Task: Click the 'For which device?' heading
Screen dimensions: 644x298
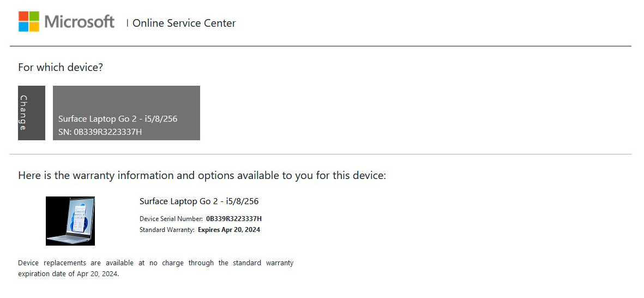Action: [x=61, y=68]
